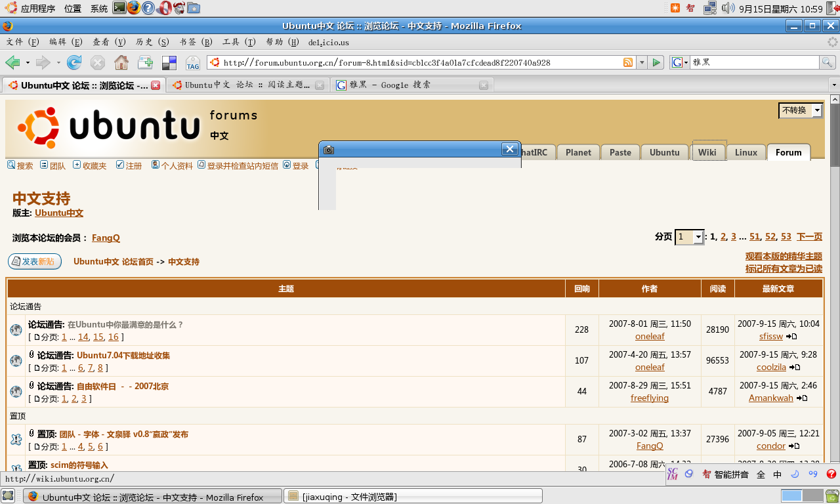Switch to the 阅读主题 browser tab
The height and width of the screenshot is (504, 840).
point(247,85)
